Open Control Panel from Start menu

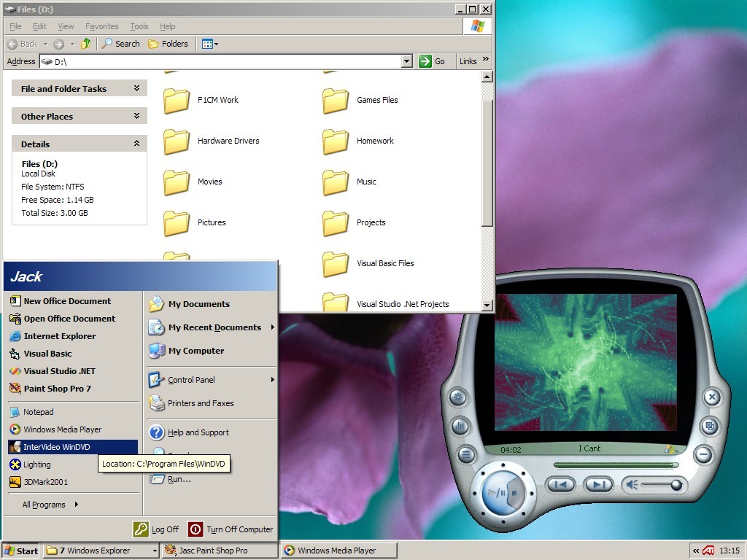212,380
